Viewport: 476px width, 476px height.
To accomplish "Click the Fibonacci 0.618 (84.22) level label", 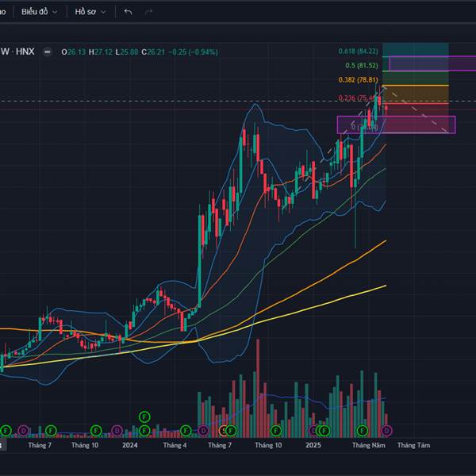I will 359,52.
